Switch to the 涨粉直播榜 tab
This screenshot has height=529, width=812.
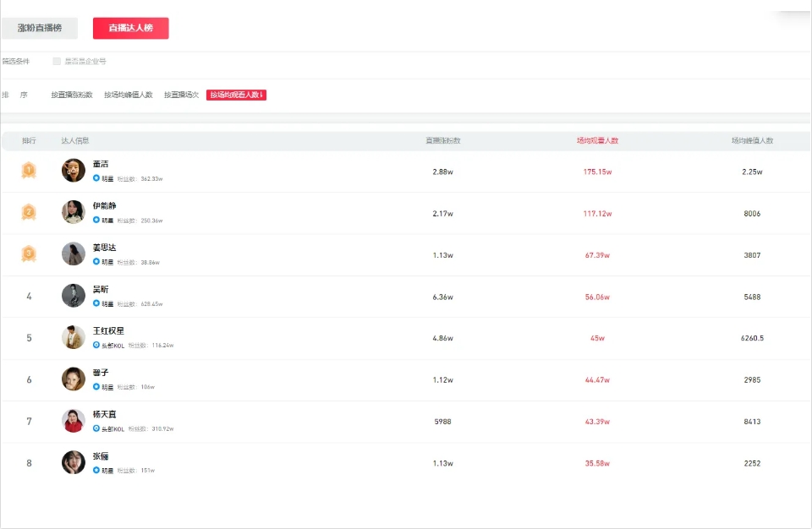point(40,29)
